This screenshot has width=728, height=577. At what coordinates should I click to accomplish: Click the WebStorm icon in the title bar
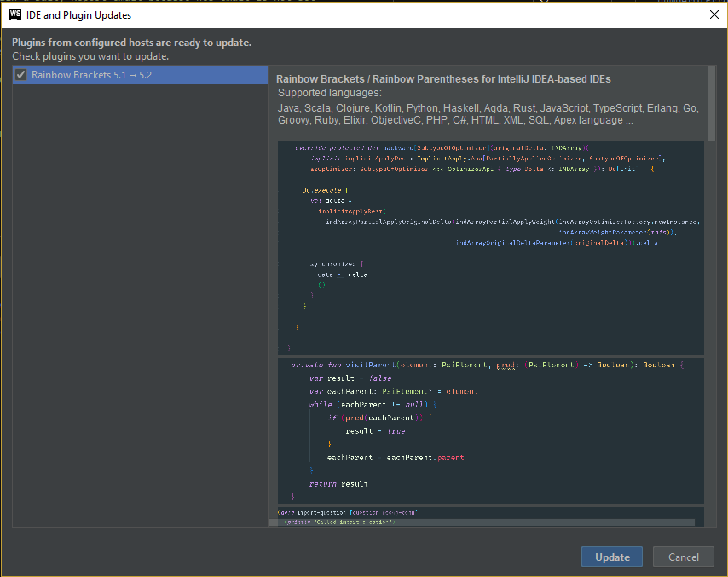tap(14, 14)
